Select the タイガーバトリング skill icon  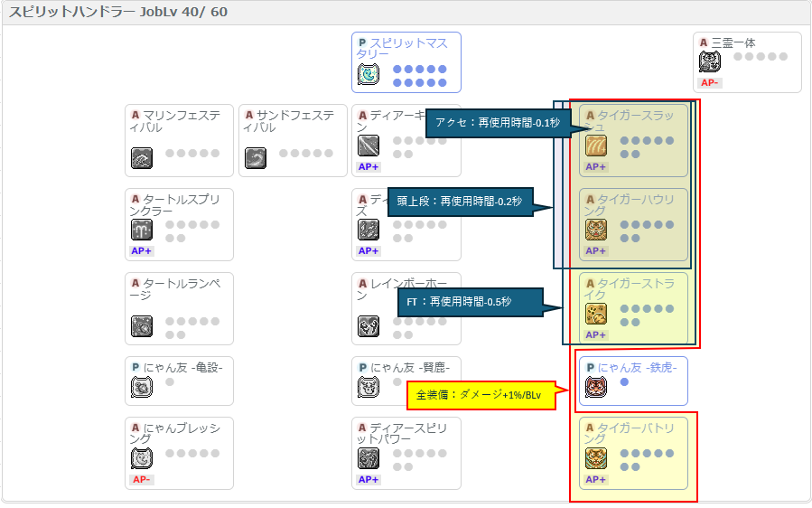coord(596,458)
